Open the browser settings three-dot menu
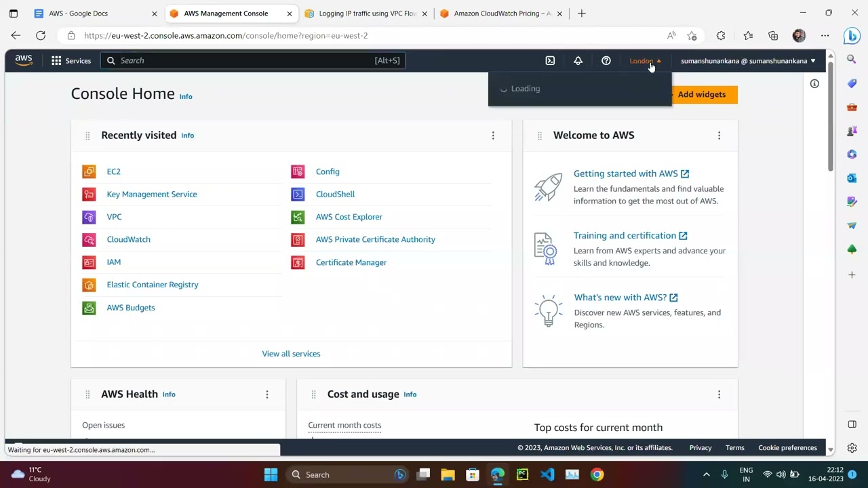 click(825, 35)
